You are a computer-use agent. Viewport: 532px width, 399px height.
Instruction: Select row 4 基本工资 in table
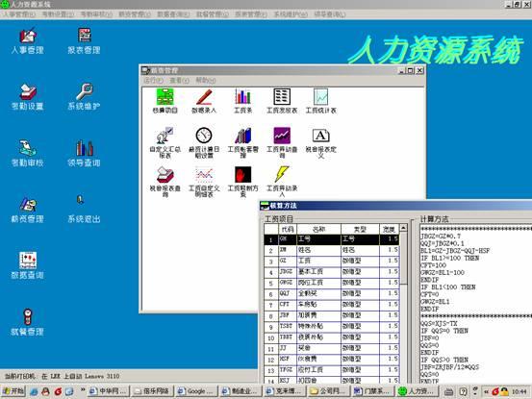click(332, 272)
